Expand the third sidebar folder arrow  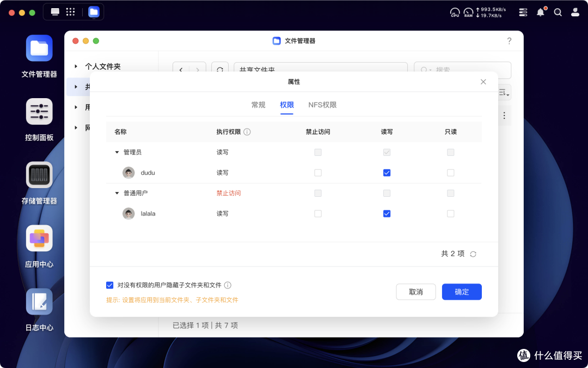(x=76, y=107)
